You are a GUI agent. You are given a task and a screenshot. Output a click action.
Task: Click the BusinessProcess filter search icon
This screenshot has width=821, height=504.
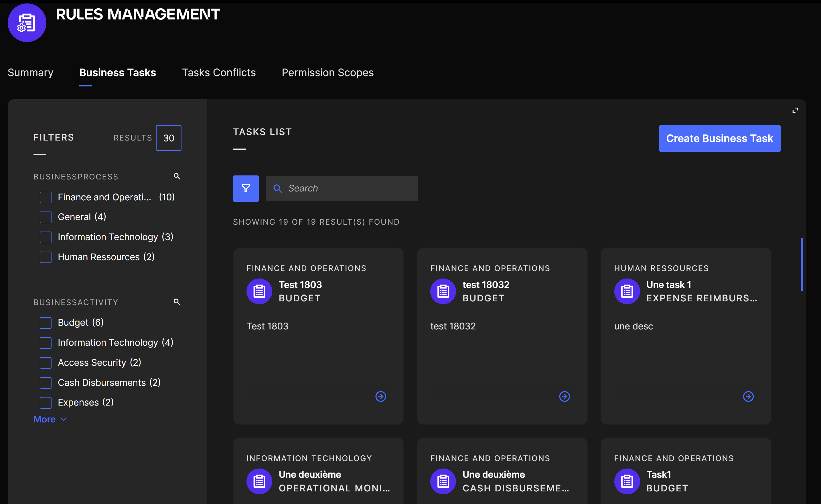click(177, 176)
